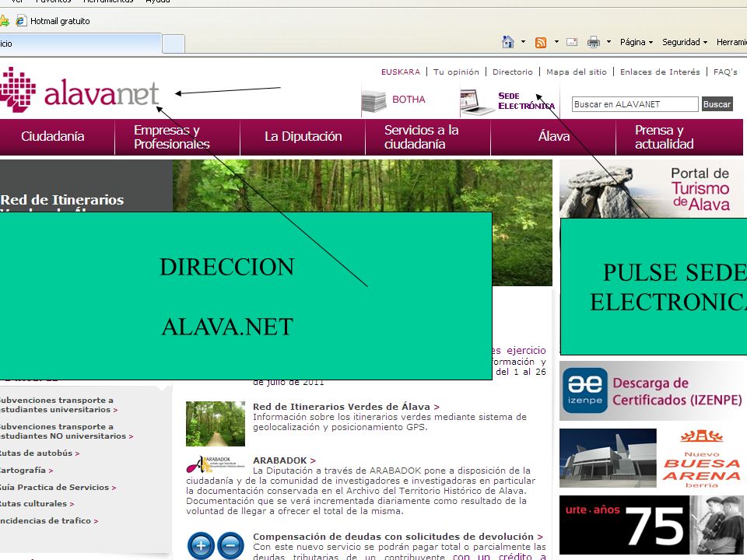Click the BOTHA text link
This screenshot has width=747, height=560.
409,100
